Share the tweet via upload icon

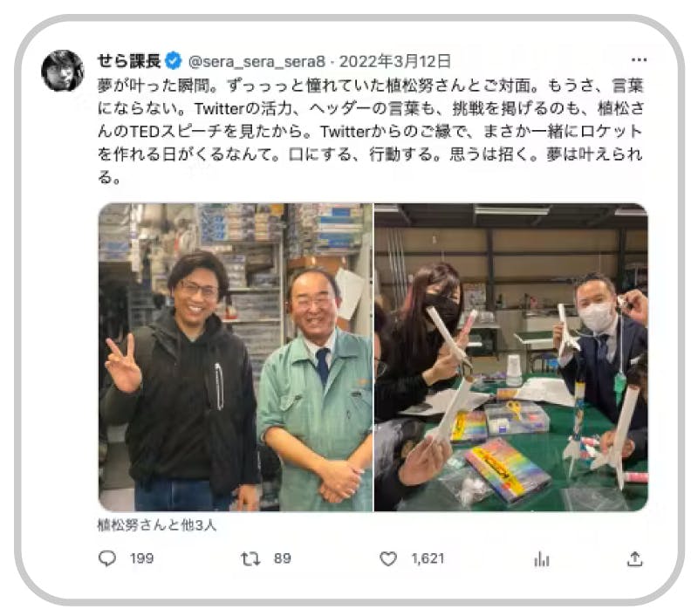(x=635, y=558)
